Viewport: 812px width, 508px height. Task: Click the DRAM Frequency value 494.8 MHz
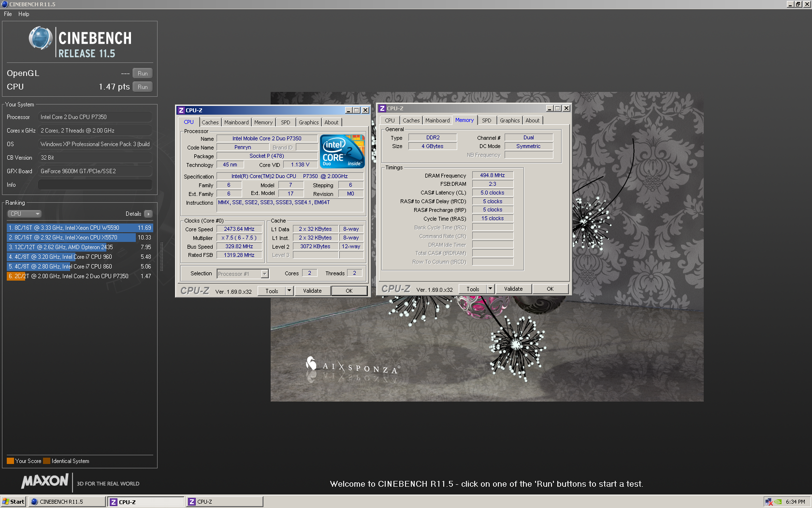[493, 176]
